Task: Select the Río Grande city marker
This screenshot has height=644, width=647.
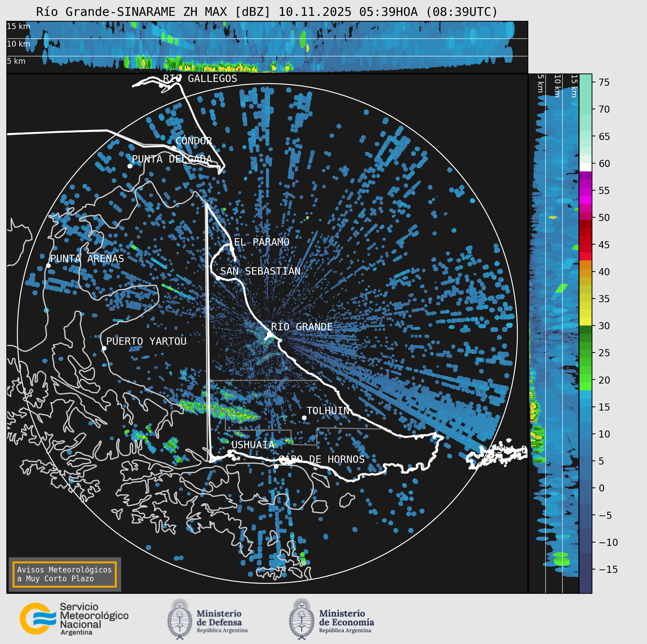Action: (x=270, y=334)
